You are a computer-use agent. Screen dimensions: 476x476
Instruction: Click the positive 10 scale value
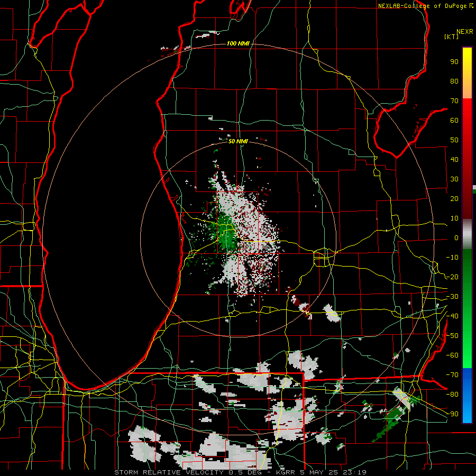tap(454, 218)
